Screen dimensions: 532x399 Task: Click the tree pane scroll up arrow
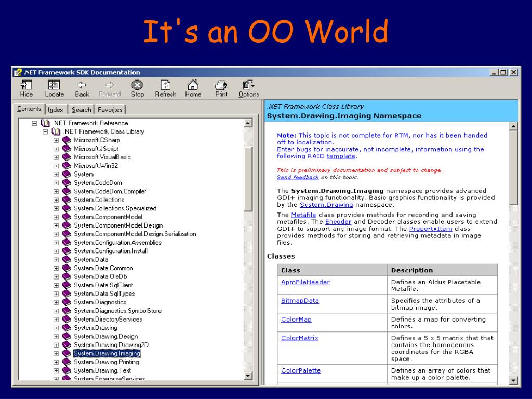coord(248,123)
